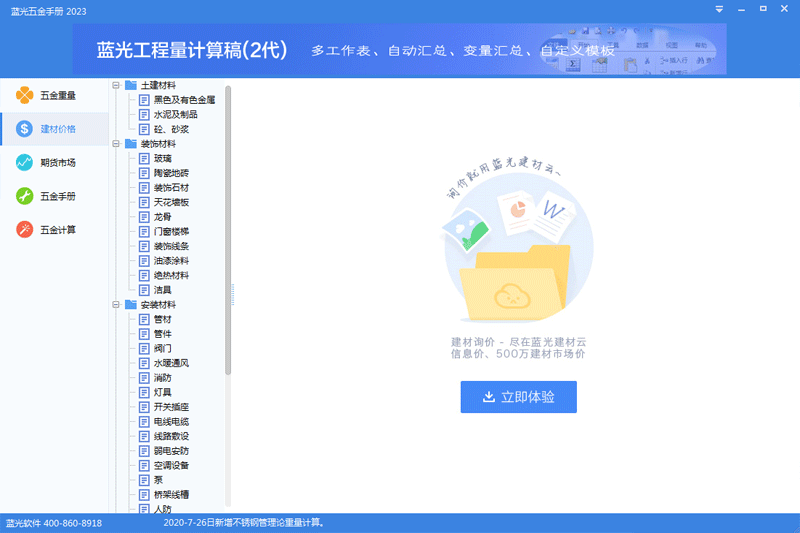Click the document icon beside 泵
The image size is (800, 533).
click(144, 480)
